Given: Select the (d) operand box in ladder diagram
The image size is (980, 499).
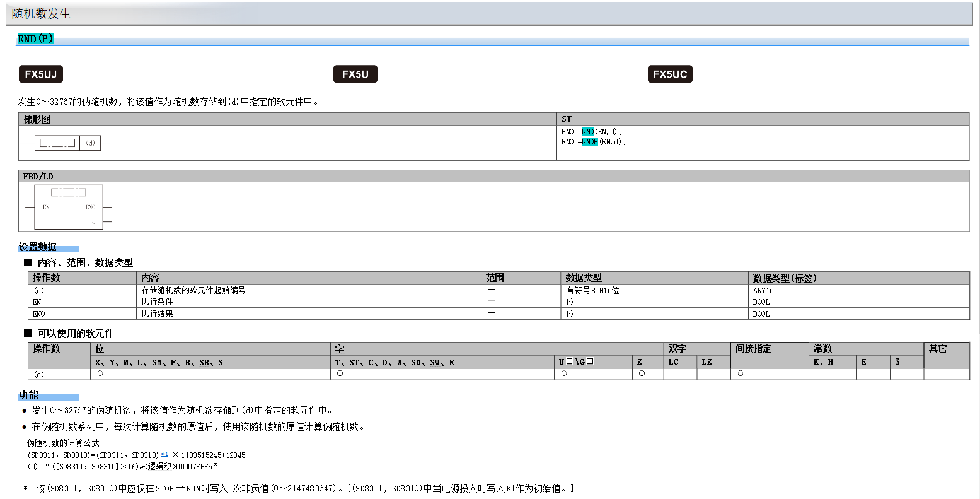Looking at the screenshot, I should click(x=91, y=143).
